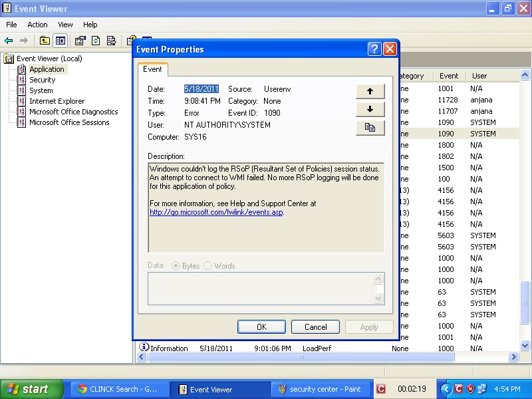The image size is (532, 399).
Task: Toggle the Show/Hide Console Tree icon
Action: coord(61,41)
